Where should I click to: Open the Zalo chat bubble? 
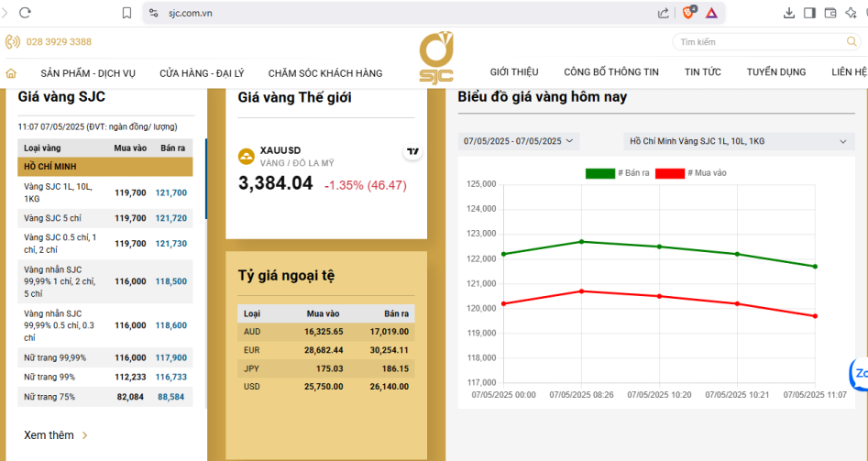[x=860, y=374]
